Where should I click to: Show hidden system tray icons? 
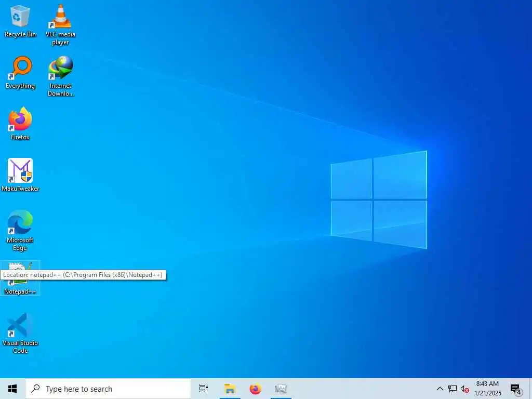[440, 389]
